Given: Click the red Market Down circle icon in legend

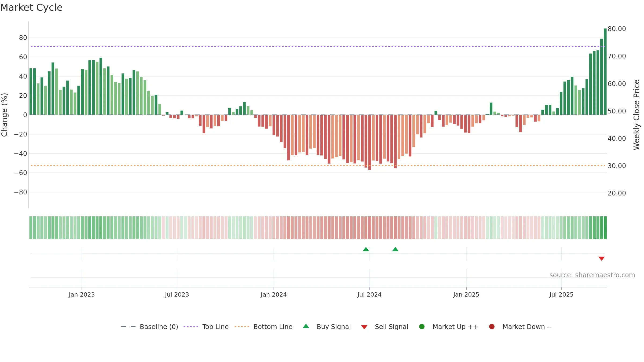Looking at the screenshot, I should [x=492, y=327].
